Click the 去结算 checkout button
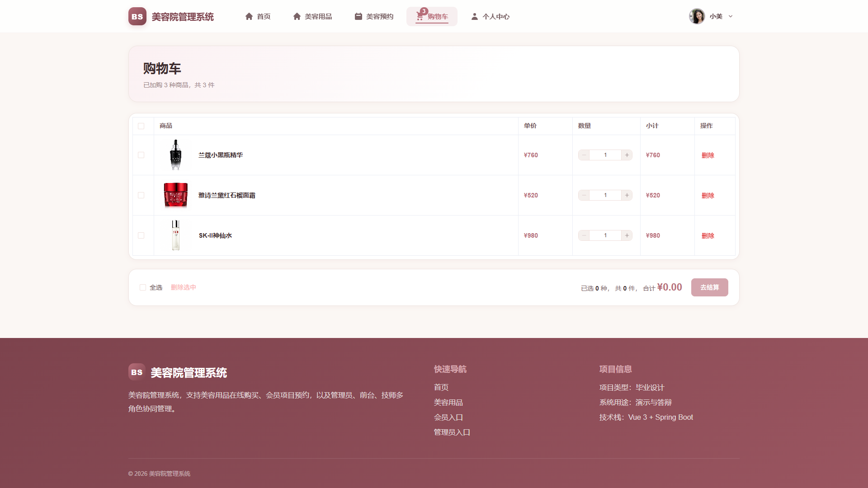The width and height of the screenshot is (868, 488). [709, 287]
